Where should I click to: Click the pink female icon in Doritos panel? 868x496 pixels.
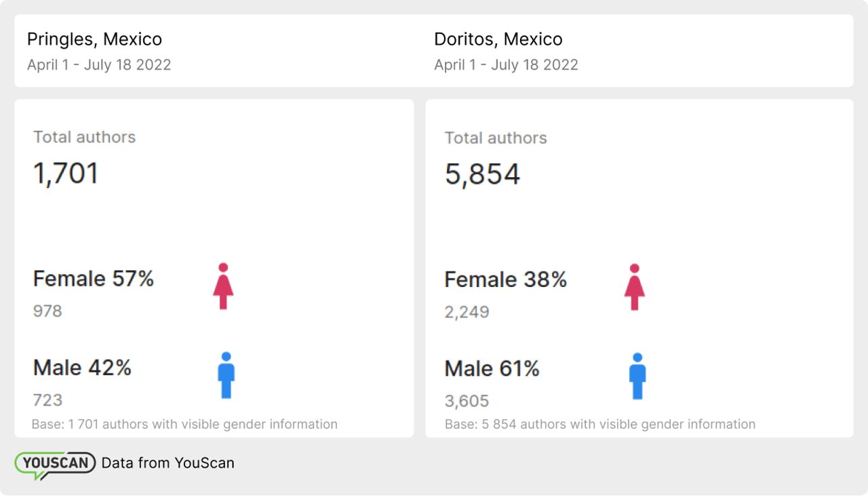pos(635,287)
